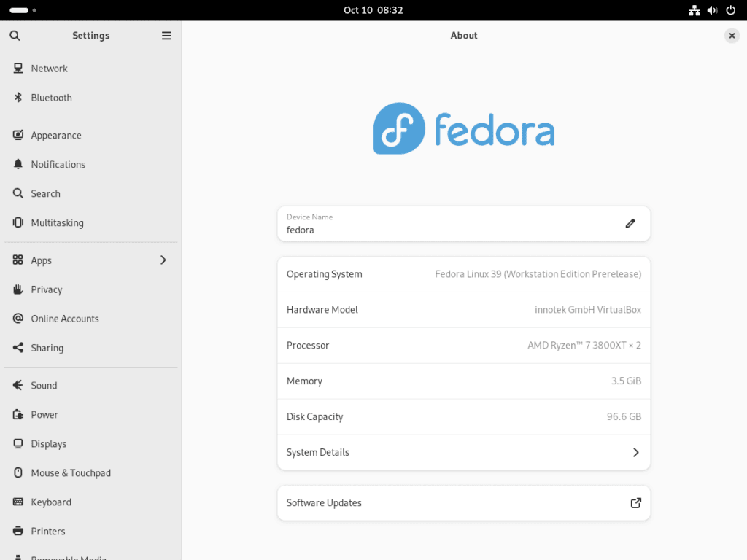This screenshot has height=560, width=747.
Task: Expand the volume control in top bar
Action: pos(712,10)
